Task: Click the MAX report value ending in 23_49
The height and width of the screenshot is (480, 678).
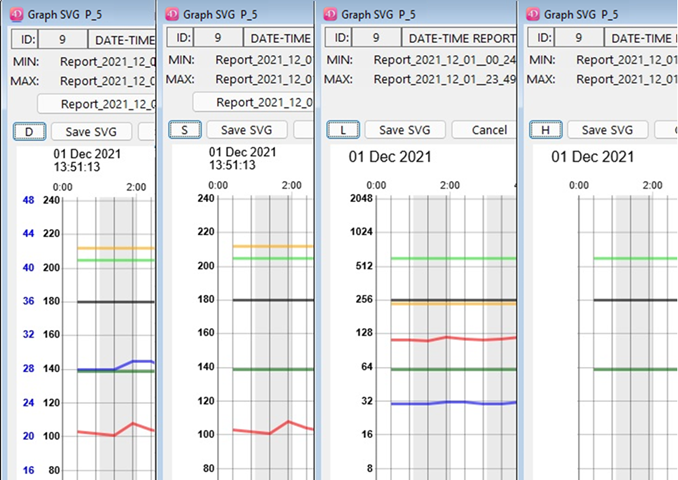Action: tap(444, 79)
